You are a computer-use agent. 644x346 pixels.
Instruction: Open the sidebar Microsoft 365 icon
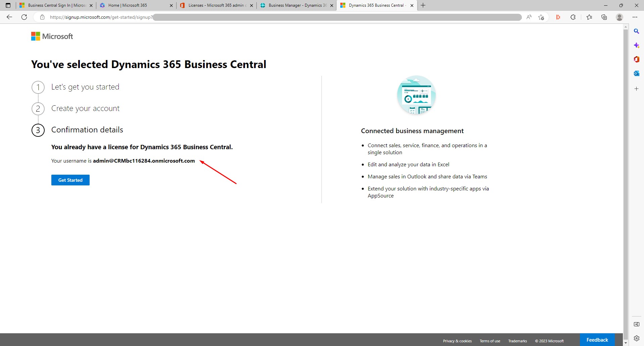tap(636, 59)
